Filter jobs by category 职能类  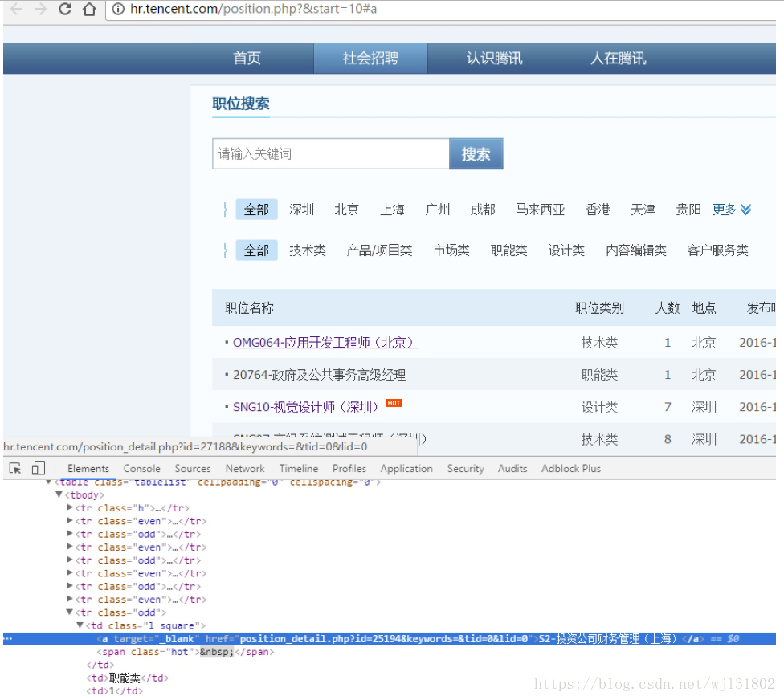pos(509,250)
